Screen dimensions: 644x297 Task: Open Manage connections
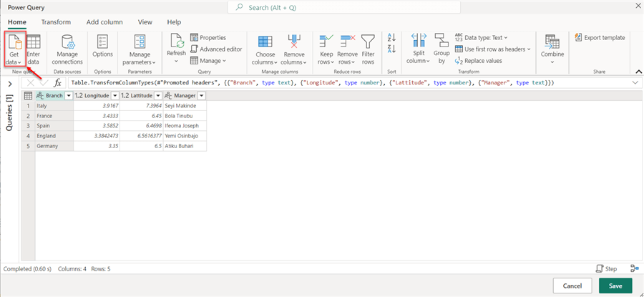coord(67,49)
